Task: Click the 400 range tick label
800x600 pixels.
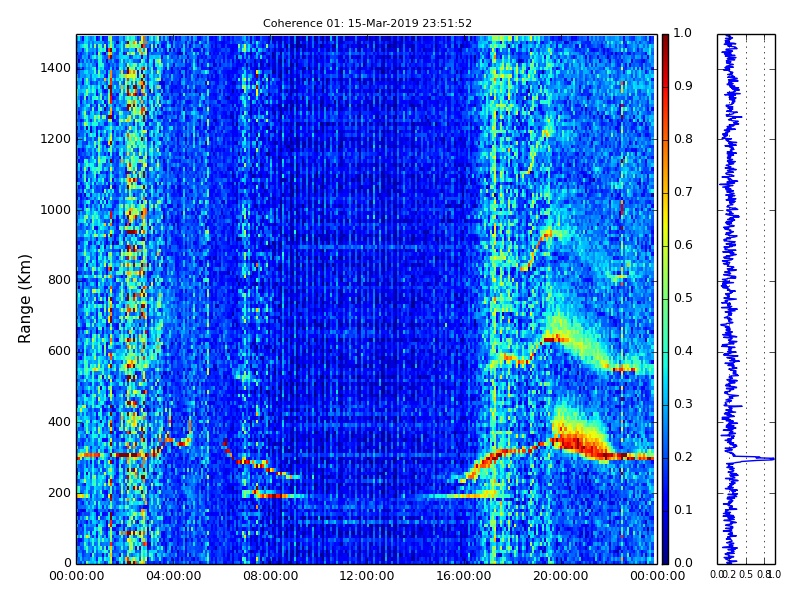Action: coord(60,422)
